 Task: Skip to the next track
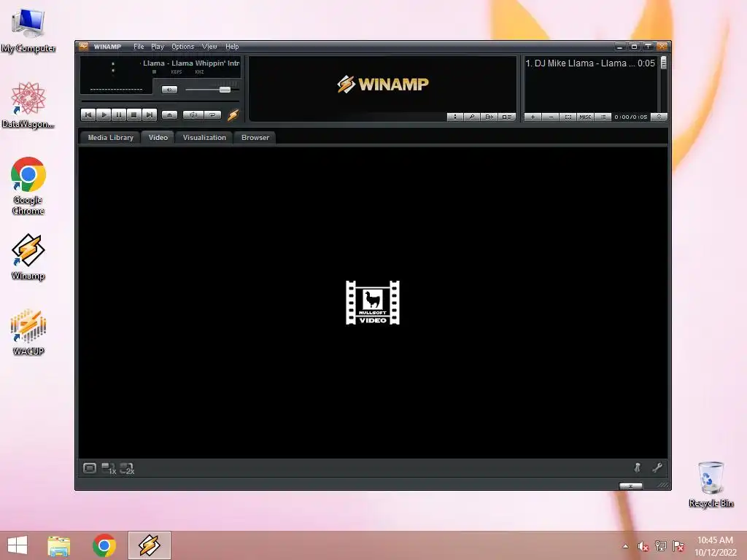point(149,114)
